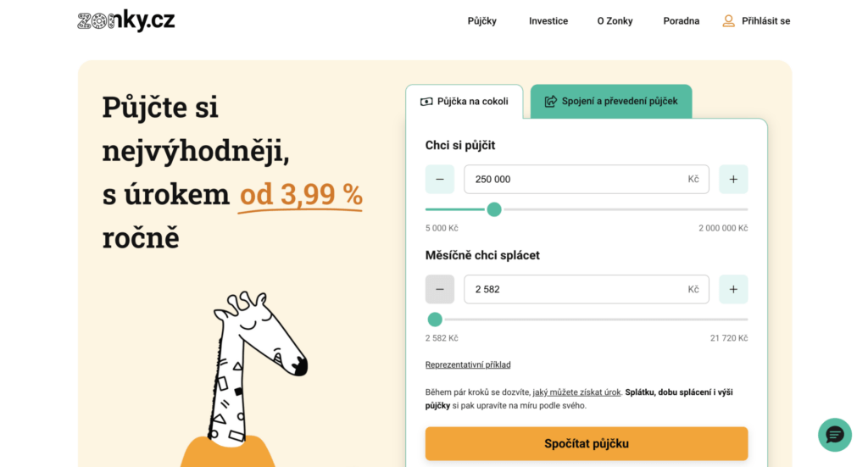The height and width of the screenshot is (467, 868).
Task: Go to the O Zonky menu item
Action: tap(615, 21)
